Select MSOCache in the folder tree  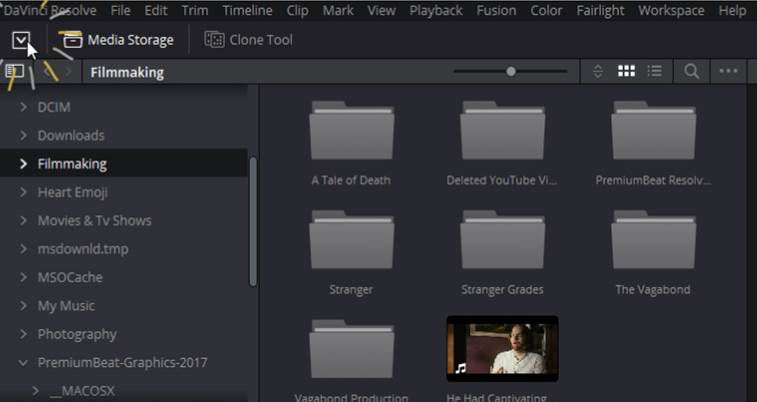coord(70,277)
